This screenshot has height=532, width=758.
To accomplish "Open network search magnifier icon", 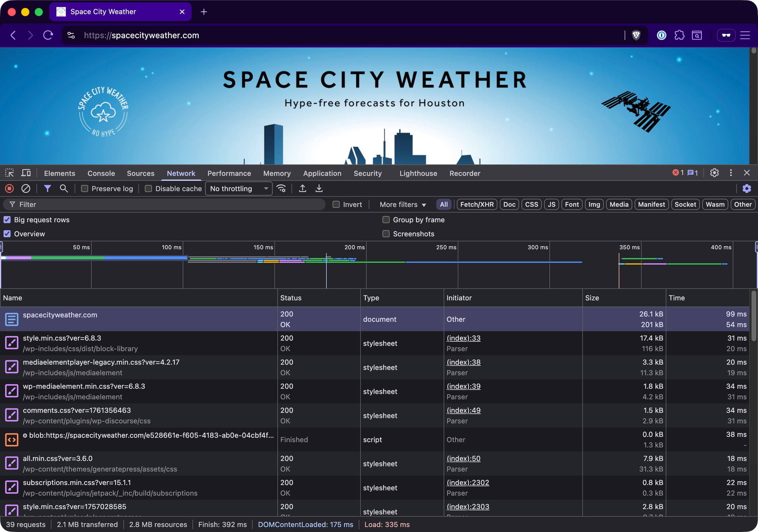I will click(x=64, y=189).
